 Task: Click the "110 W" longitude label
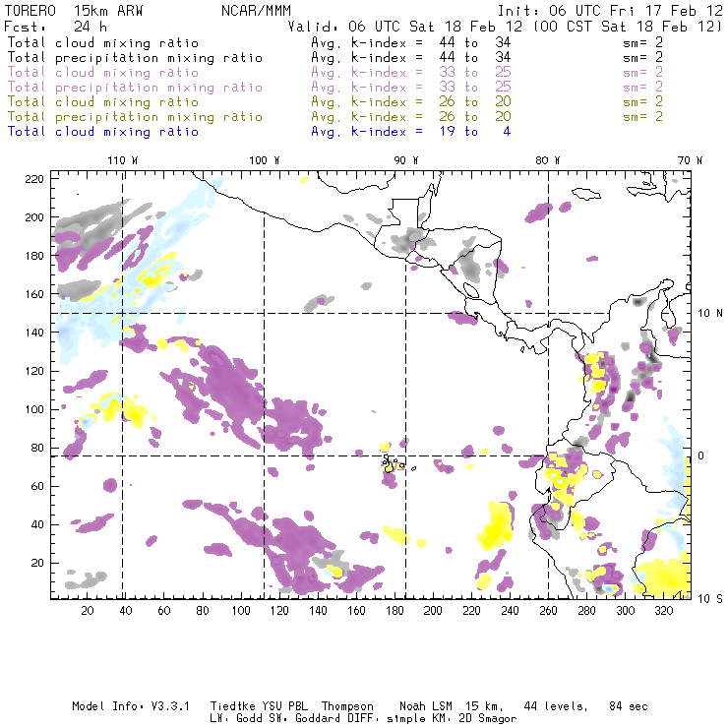(123, 160)
